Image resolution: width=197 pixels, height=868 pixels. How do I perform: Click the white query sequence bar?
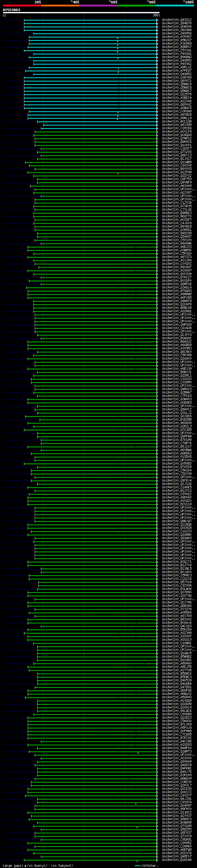[81, 12]
